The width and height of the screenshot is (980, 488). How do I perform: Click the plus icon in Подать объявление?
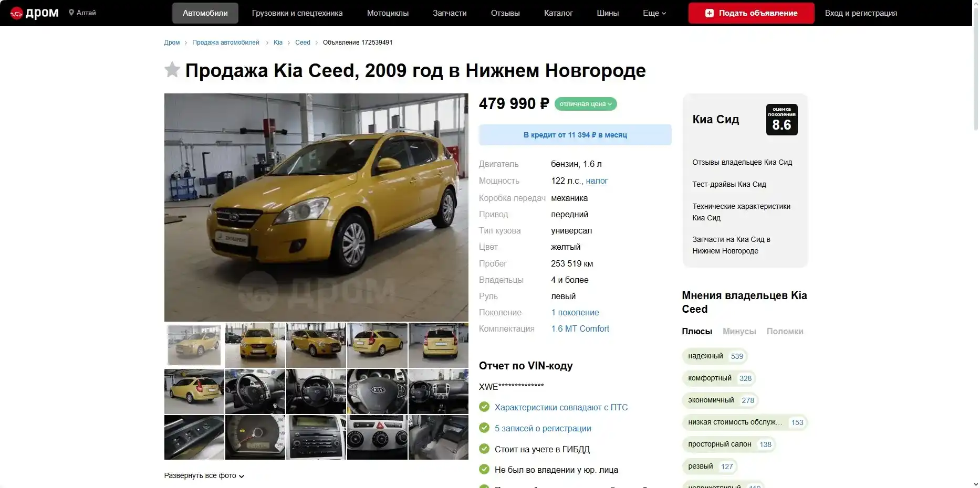tap(709, 13)
